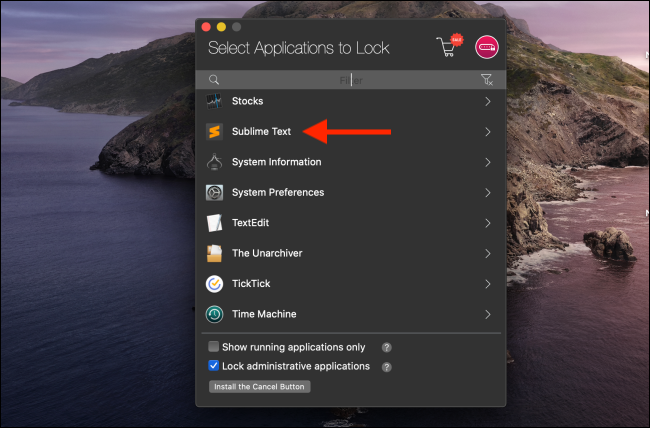Click the TickTick app icon
Viewport: 650px width, 428px height.
tap(214, 284)
